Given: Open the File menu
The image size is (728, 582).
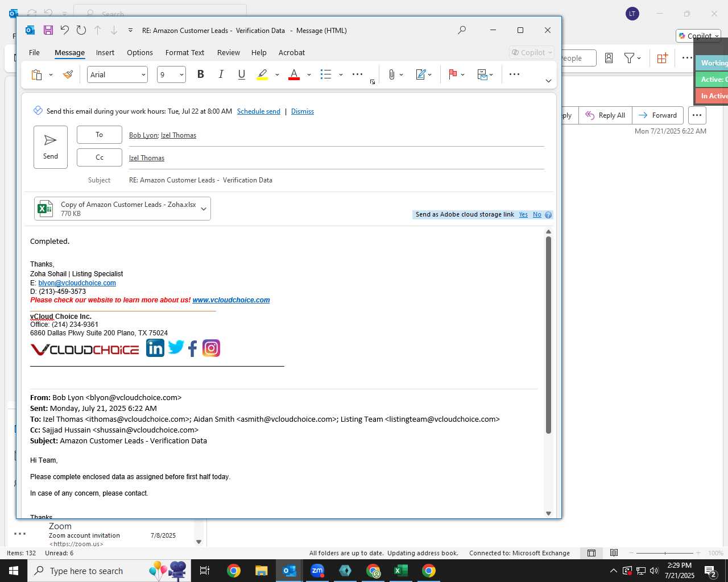Looking at the screenshot, I should (34, 52).
